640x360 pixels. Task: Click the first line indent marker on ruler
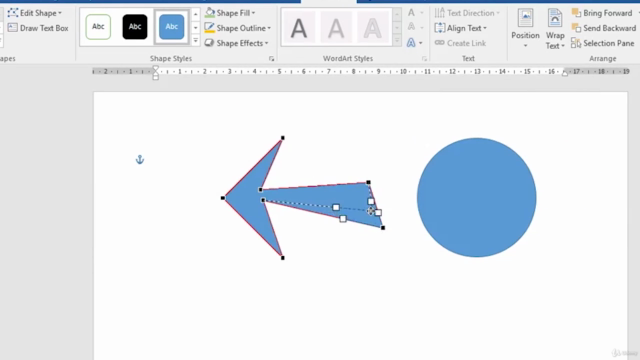(x=156, y=69)
